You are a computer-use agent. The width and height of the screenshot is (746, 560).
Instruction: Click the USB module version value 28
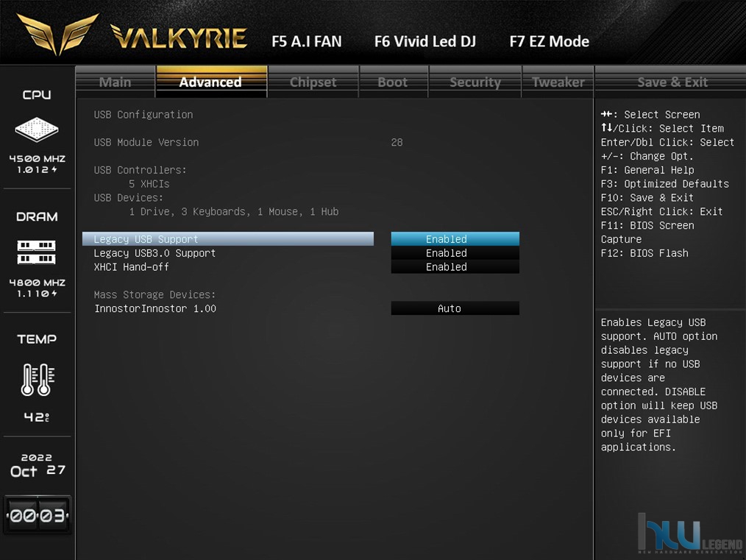[x=397, y=142]
